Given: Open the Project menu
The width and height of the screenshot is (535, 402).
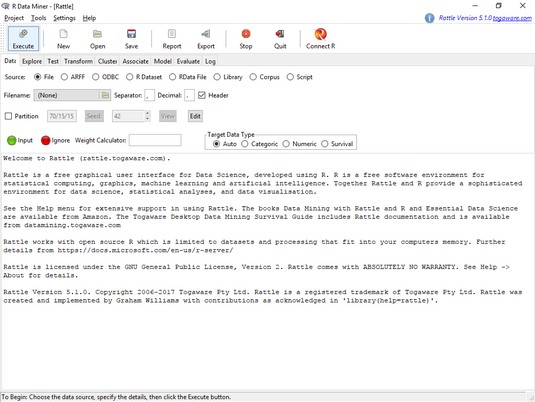Looking at the screenshot, I should click(x=14, y=18).
